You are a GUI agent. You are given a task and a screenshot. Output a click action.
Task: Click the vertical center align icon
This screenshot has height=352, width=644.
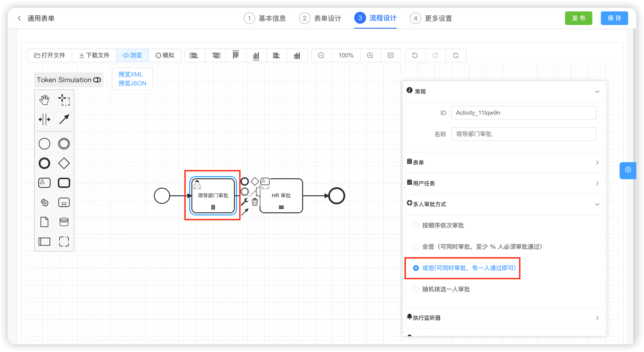[x=297, y=55]
